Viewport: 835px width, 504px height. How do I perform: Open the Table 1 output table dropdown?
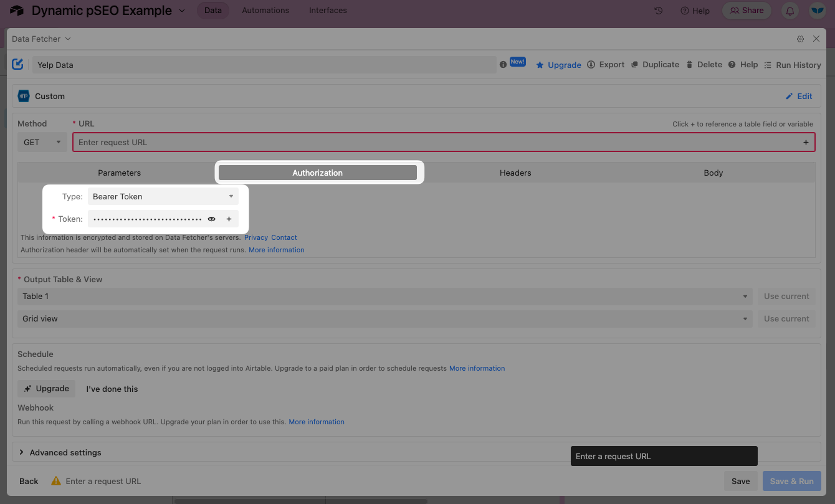point(385,297)
